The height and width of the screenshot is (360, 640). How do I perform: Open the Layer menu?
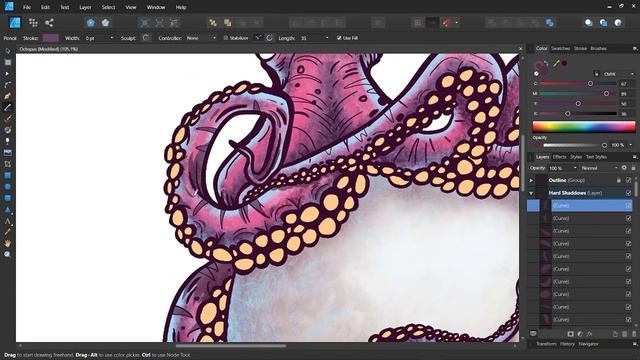tap(85, 7)
